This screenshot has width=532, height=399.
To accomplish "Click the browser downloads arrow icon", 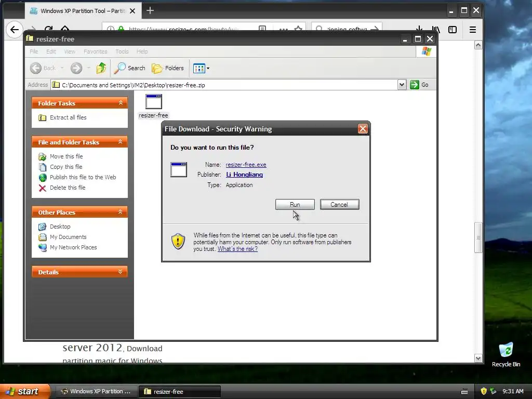I will (419, 29).
